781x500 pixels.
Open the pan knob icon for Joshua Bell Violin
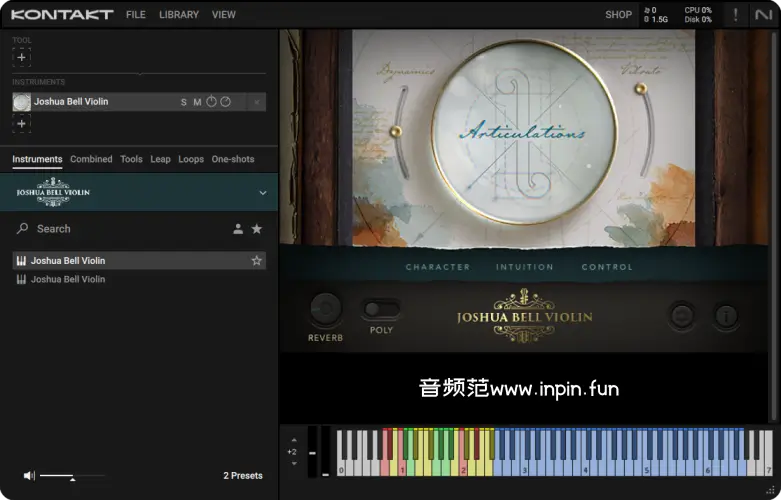(226, 102)
